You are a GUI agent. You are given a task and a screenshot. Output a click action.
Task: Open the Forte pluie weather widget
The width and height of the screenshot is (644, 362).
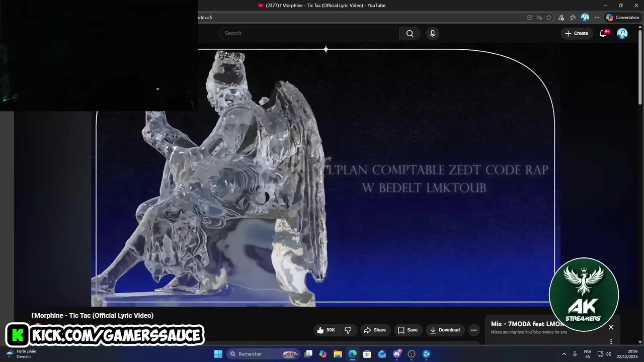pyautogui.click(x=21, y=354)
